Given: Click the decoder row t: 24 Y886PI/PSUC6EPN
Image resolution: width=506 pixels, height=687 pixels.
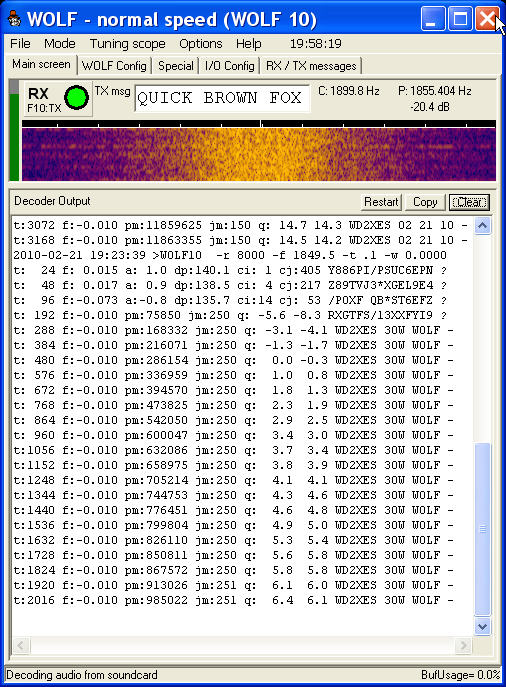Looking at the screenshot, I should point(230,270).
